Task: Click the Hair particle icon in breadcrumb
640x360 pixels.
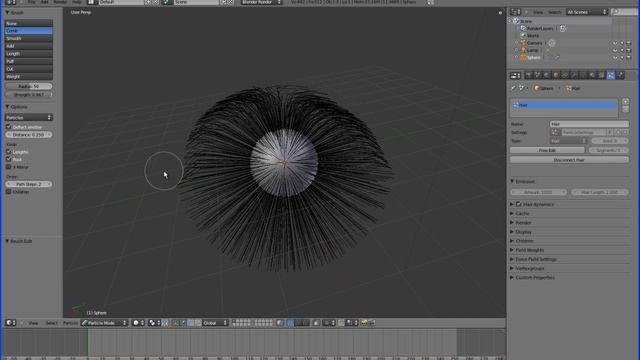Action: (x=568, y=88)
